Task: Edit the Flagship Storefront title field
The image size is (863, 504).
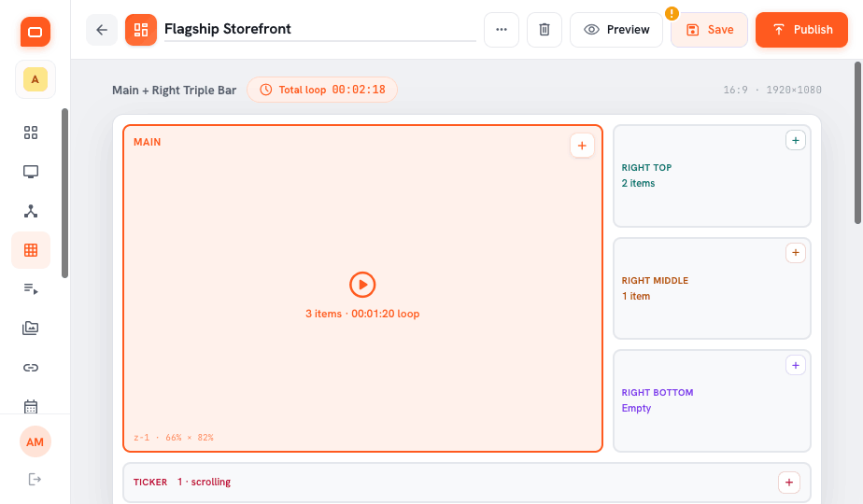Action: (319, 29)
